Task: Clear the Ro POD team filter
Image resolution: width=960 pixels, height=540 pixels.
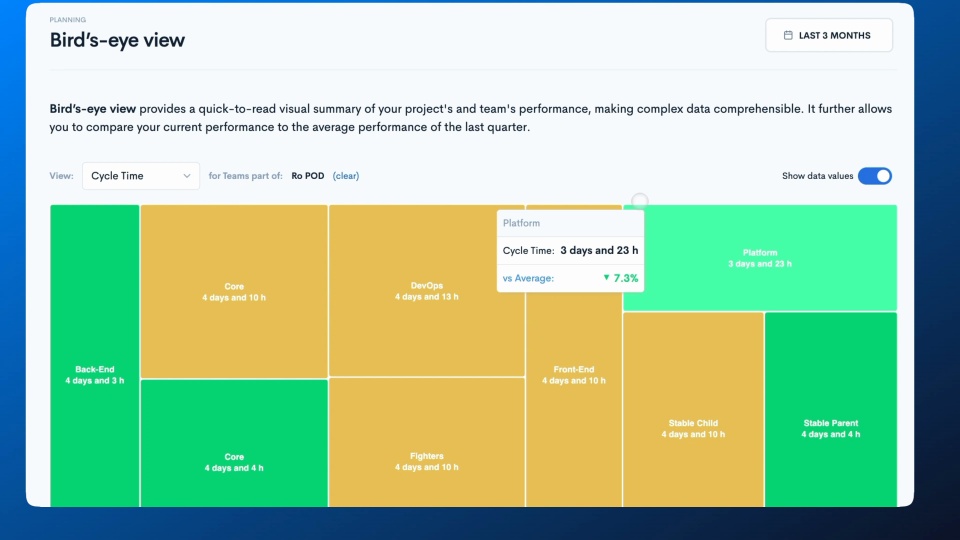Action: tap(346, 176)
